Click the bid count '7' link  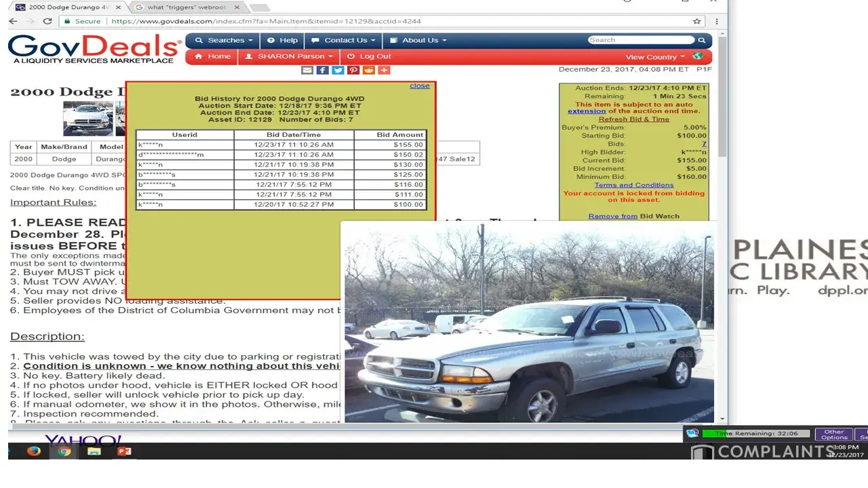[x=704, y=144]
